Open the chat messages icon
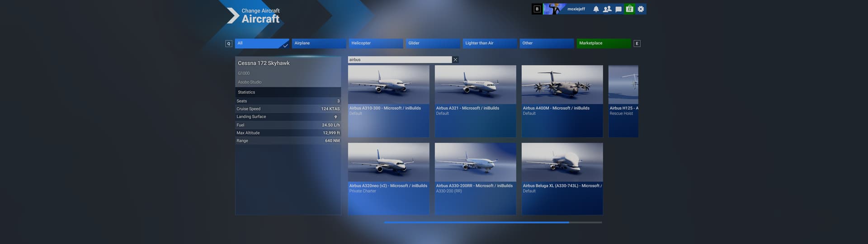This screenshot has width=868, height=244. (618, 9)
